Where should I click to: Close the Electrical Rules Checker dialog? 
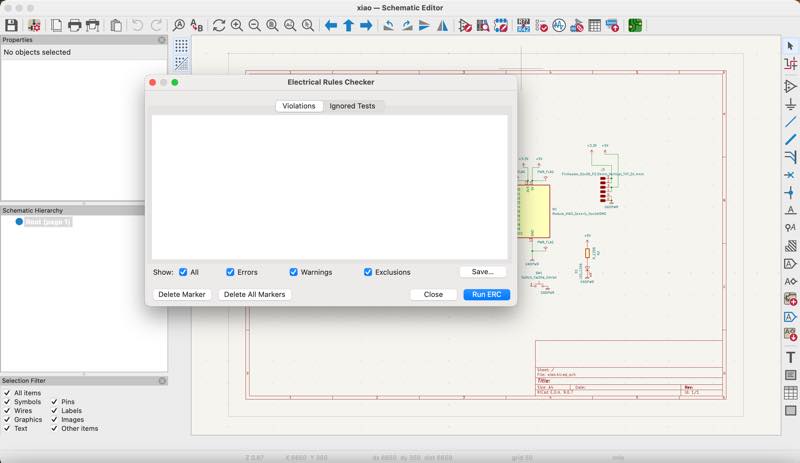pos(433,294)
